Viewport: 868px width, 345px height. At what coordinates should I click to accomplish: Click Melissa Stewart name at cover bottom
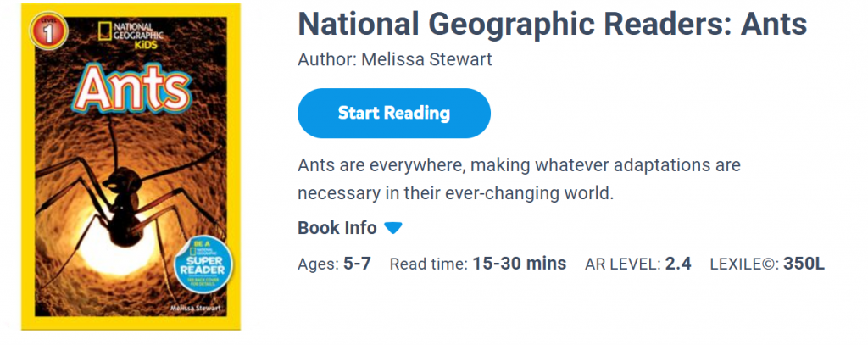coord(197,309)
